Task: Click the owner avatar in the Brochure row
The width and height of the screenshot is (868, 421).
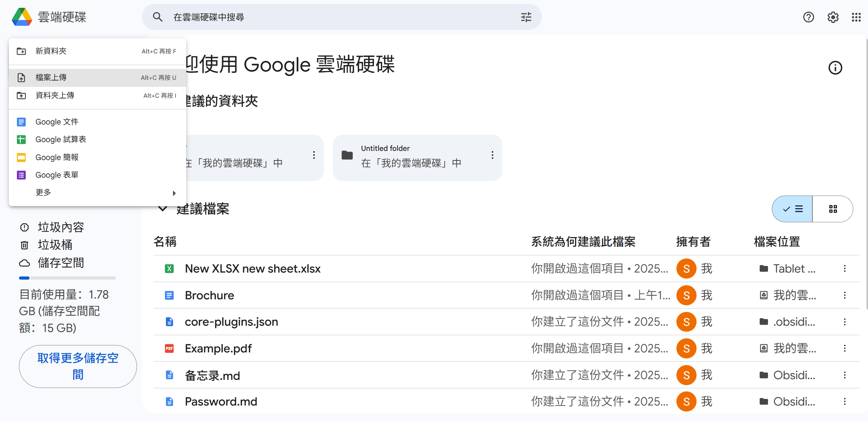Action: [x=686, y=295]
